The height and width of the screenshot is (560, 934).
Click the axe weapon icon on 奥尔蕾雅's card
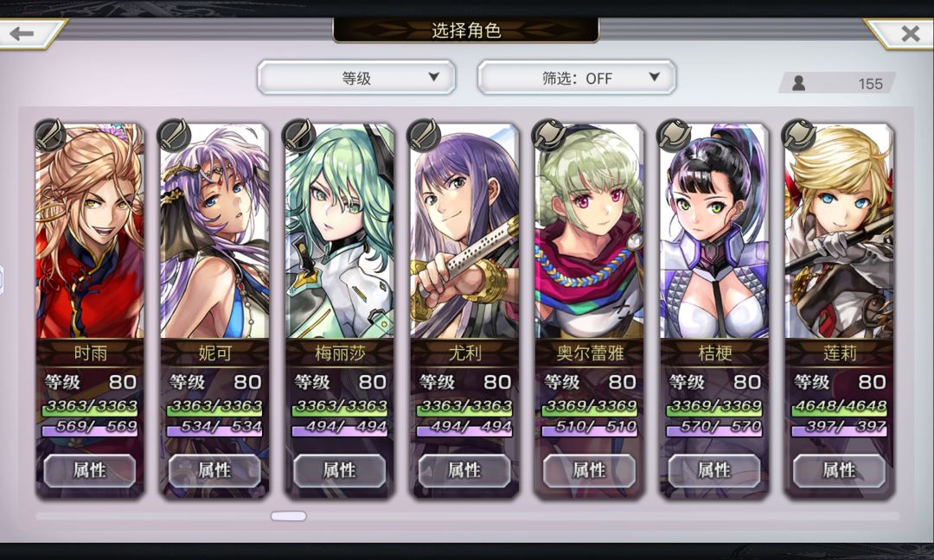550,135
